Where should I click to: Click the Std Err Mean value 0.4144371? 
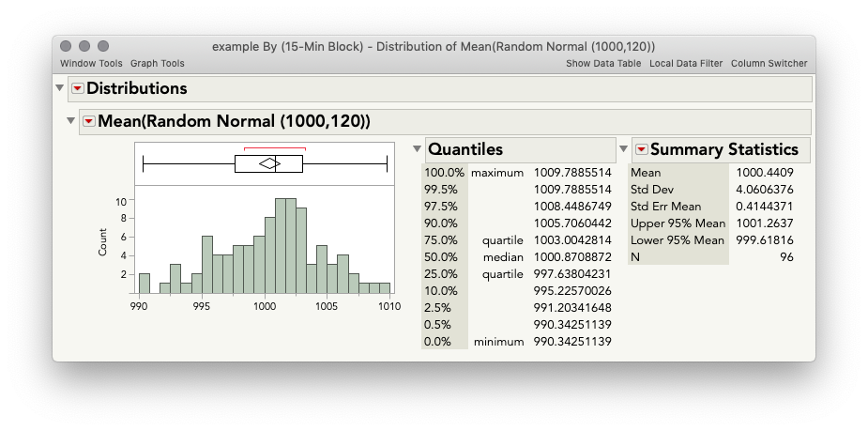tap(765, 207)
